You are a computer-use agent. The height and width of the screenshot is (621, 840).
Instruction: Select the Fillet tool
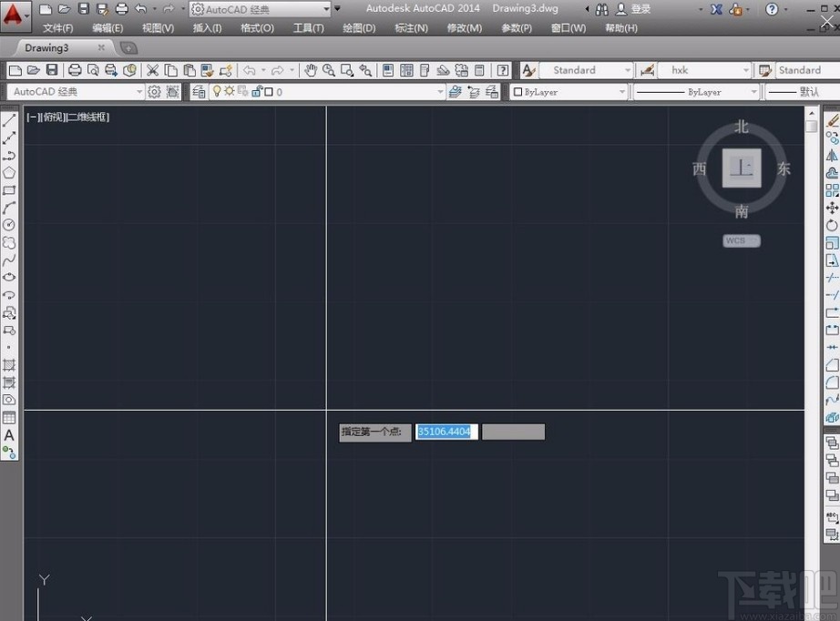pyautogui.click(x=832, y=382)
